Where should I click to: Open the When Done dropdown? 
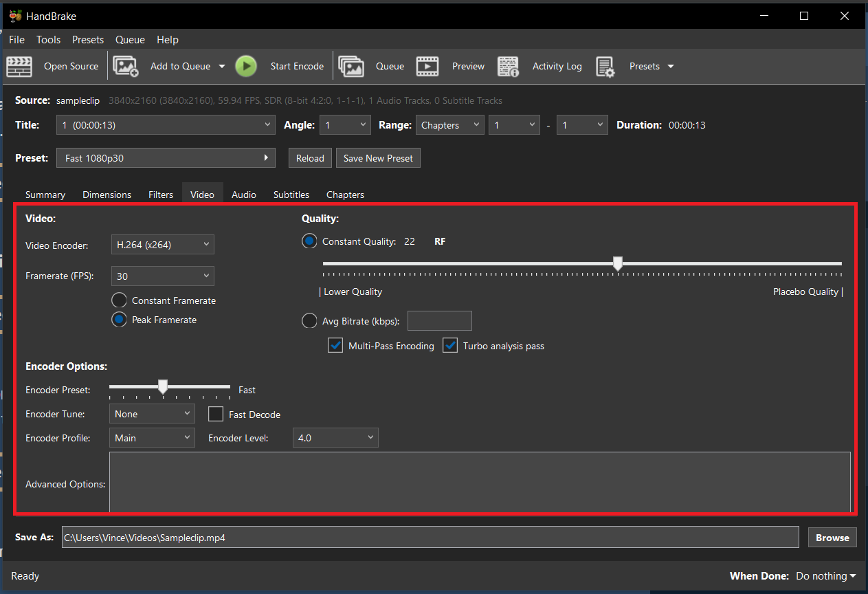click(825, 575)
